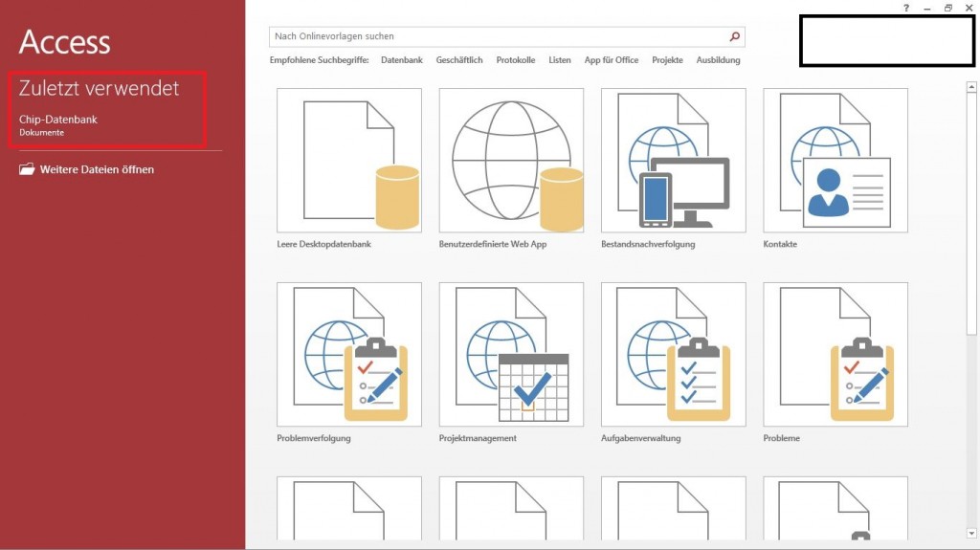980x550 pixels.
Task: Click the online templates search field
Action: point(498,37)
